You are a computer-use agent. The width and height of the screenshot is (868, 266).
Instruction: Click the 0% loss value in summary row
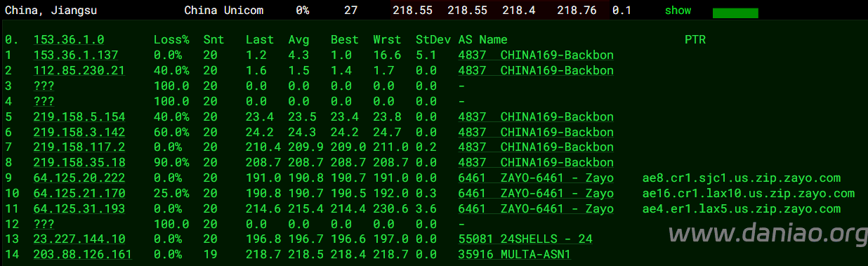pyautogui.click(x=303, y=11)
